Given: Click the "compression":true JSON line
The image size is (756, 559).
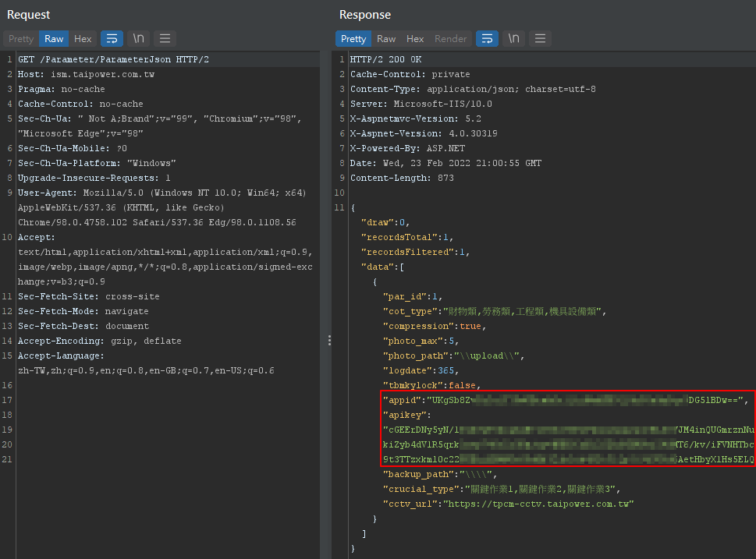Looking at the screenshot, I should click(435, 326).
